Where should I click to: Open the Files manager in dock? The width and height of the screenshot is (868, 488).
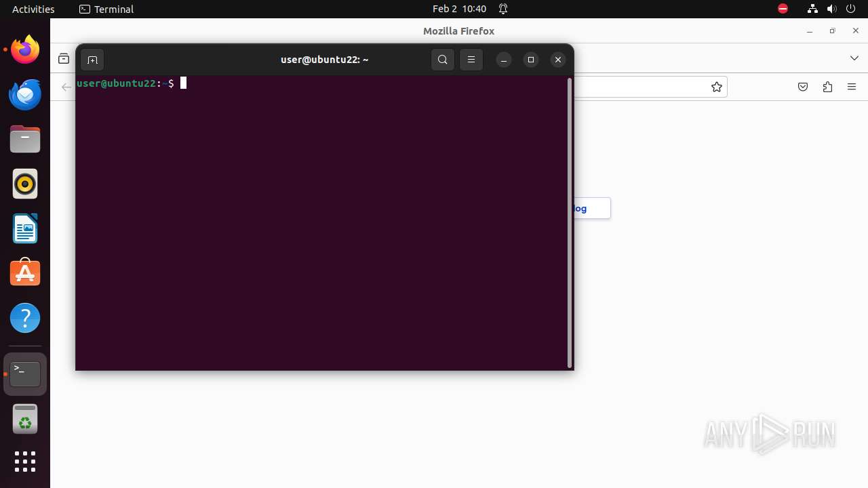(x=25, y=139)
